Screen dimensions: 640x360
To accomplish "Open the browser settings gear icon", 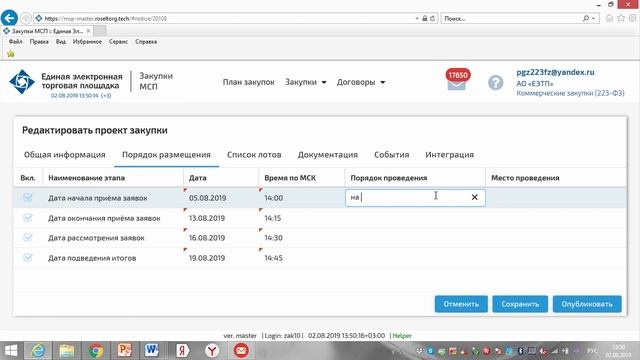I will tap(633, 18).
